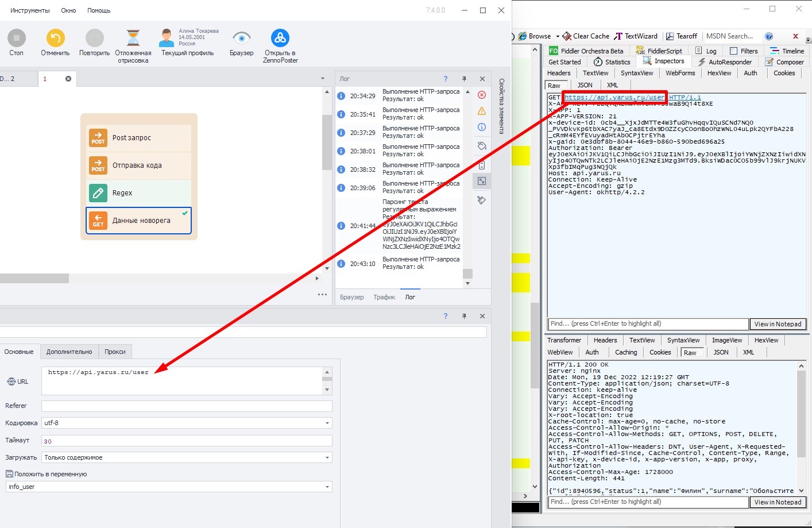
Task: Open the Загружать dropdown list
Action: [327, 458]
